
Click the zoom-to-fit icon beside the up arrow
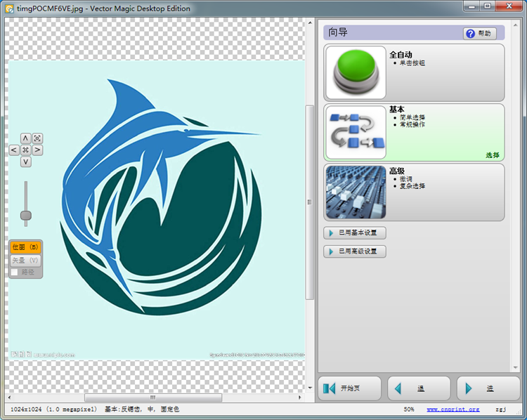click(37, 138)
